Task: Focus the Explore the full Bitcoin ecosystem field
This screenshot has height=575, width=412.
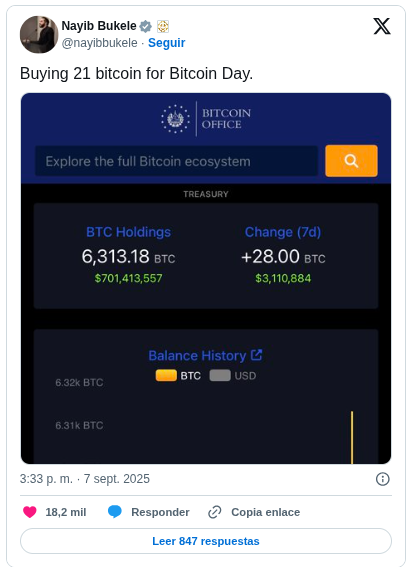Action: tap(177, 161)
